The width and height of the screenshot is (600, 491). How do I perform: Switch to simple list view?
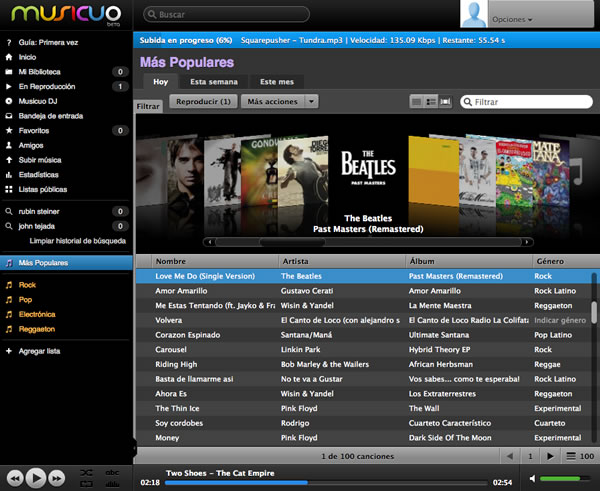[416, 102]
